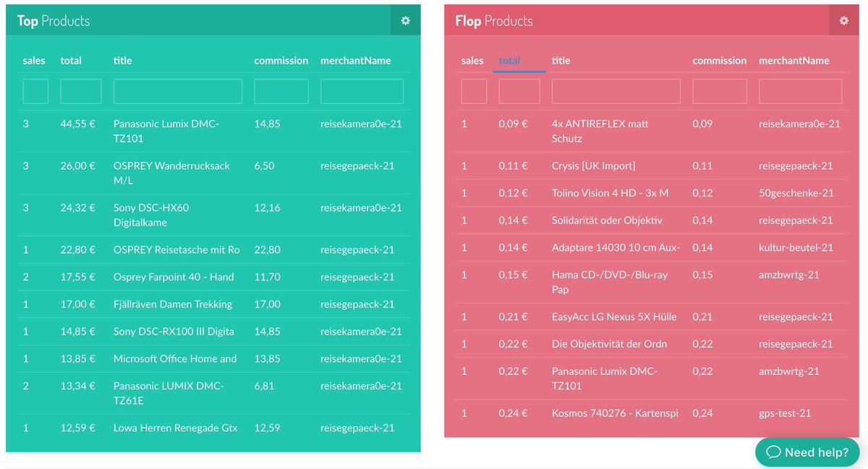Click the 12,16 commission cell

click(x=267, y=207)
